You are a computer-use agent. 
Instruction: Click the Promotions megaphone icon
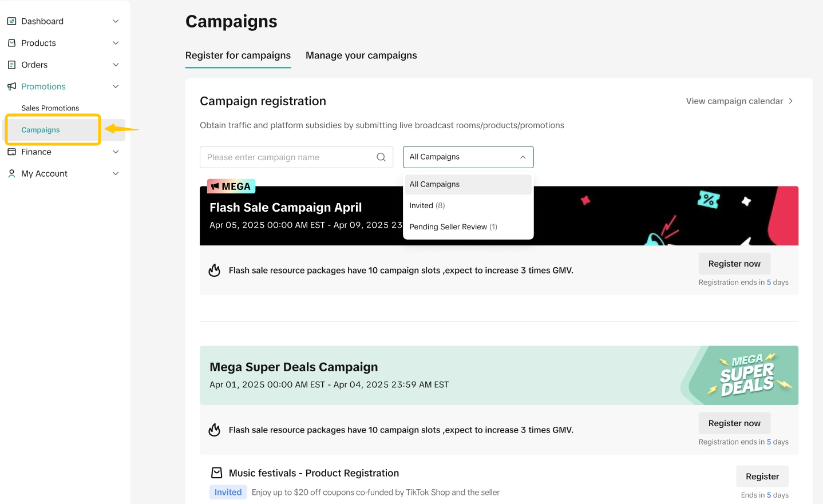point(11,86)
